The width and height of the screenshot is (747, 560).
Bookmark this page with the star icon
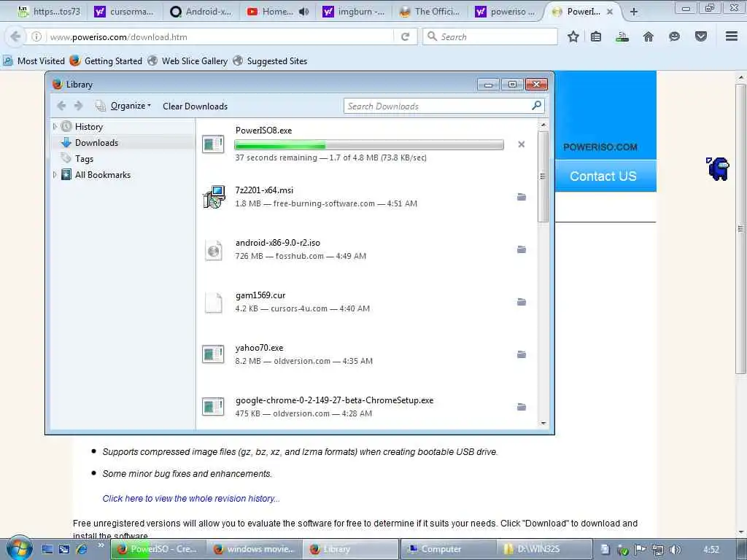(x=573, y=36)
